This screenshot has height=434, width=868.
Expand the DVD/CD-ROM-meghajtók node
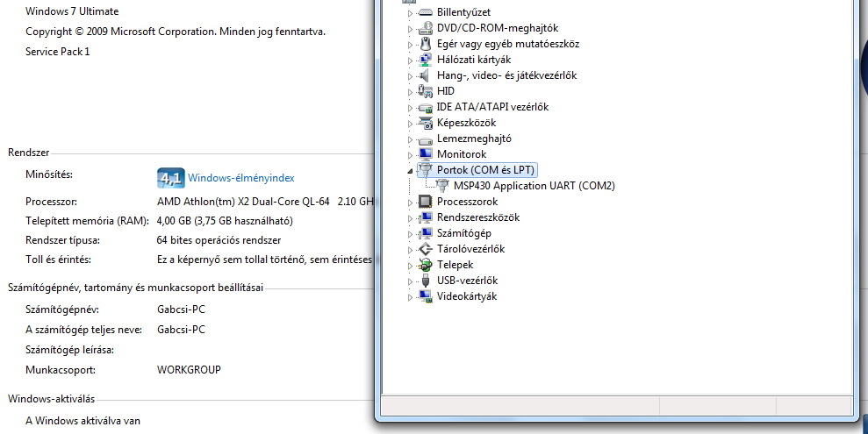click(x=410, y=29)
